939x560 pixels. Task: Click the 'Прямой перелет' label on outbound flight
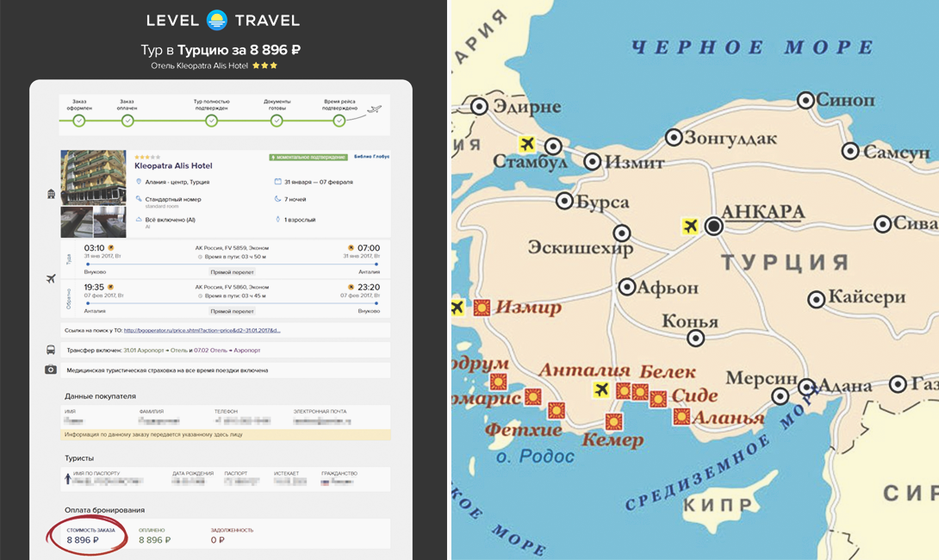[231, 271]
